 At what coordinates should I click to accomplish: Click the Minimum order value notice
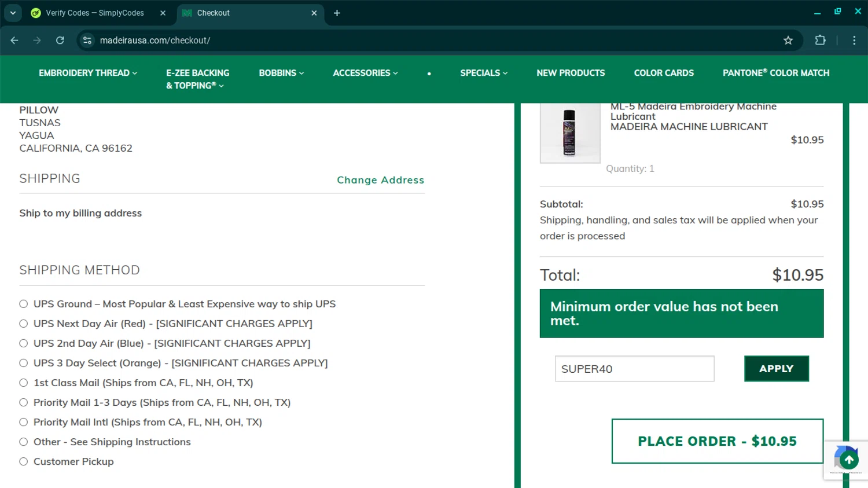682,313
